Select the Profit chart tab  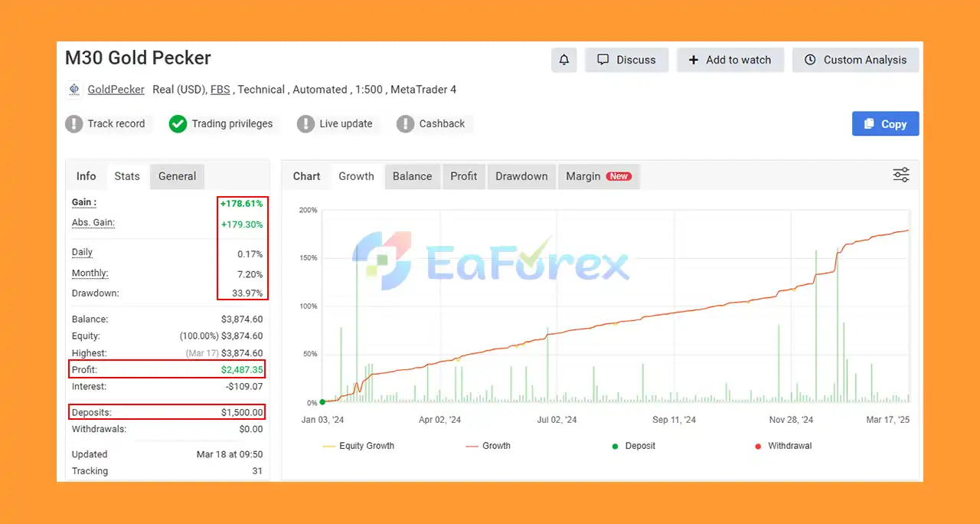point(464,176)
